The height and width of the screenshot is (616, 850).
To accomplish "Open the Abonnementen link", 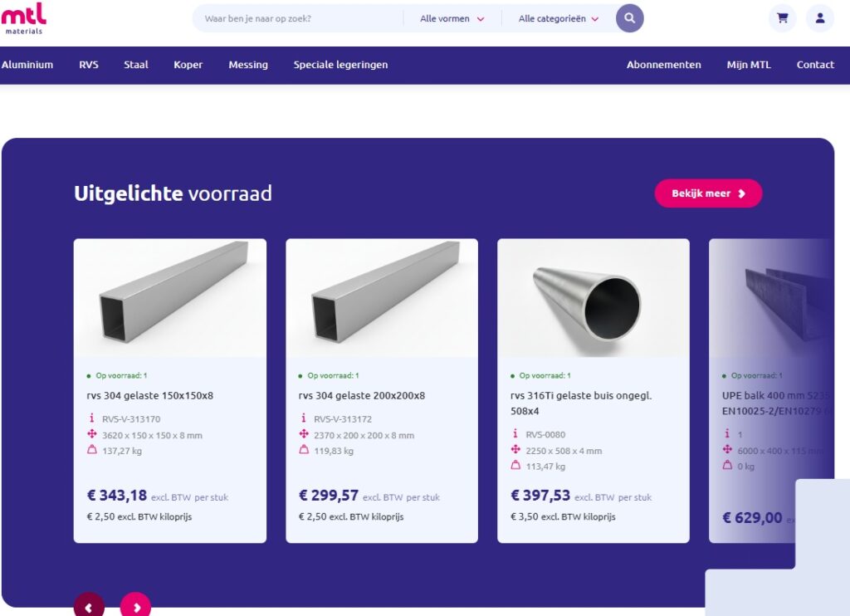I will point(663,65).
